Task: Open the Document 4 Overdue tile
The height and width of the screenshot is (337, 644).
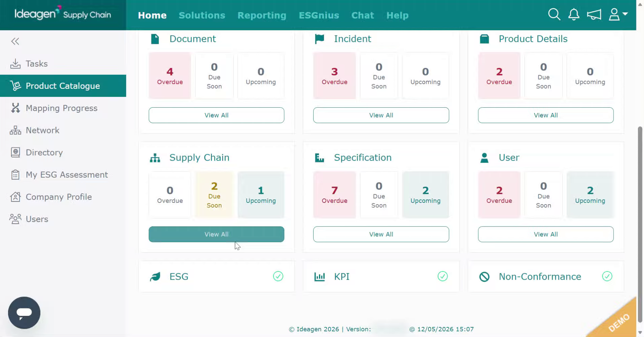Action: click(170, 76)
